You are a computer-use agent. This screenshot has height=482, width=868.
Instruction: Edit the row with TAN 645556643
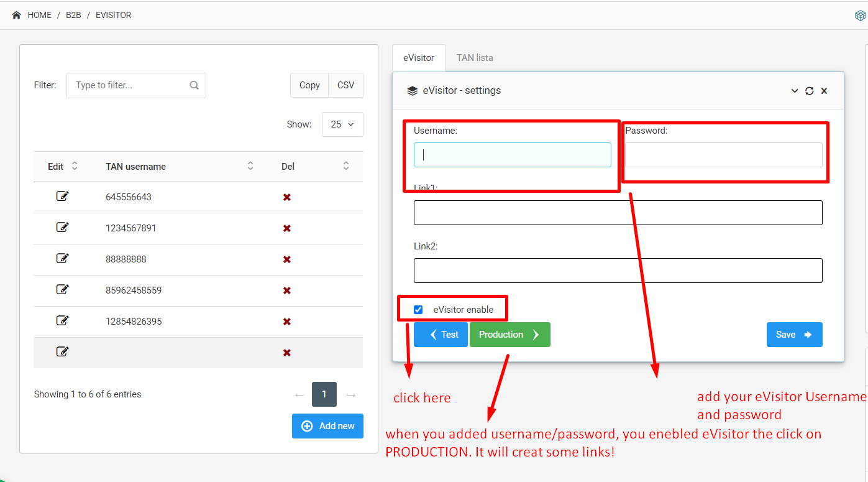pos(62,197)
